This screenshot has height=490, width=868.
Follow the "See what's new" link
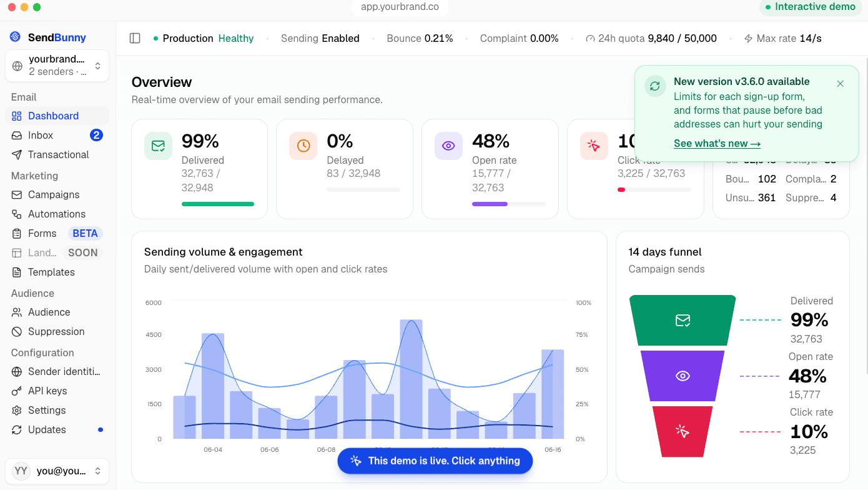coord(717,143)
